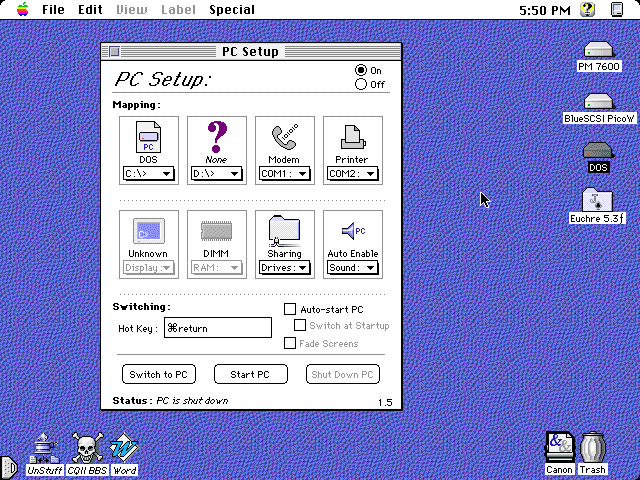Click the DIMM memory chip icon
Screen dimensions: 640x480
tap(216, 231)
